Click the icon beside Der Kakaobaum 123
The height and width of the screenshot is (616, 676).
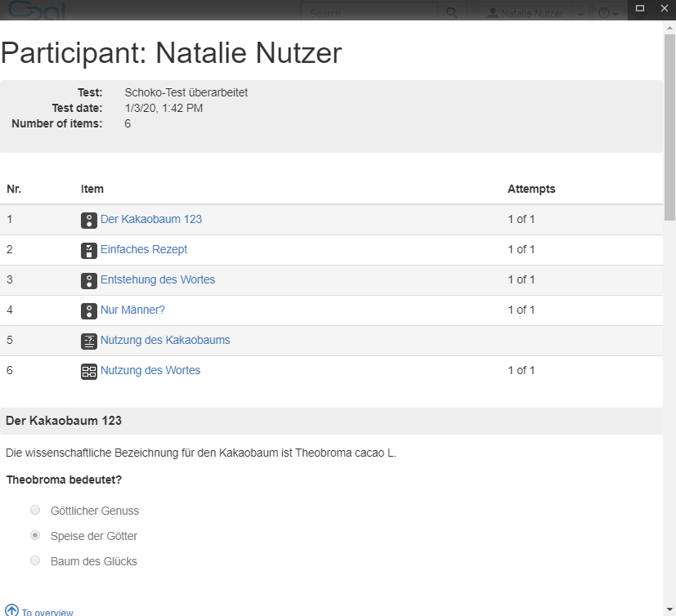(x=89, y=220)
